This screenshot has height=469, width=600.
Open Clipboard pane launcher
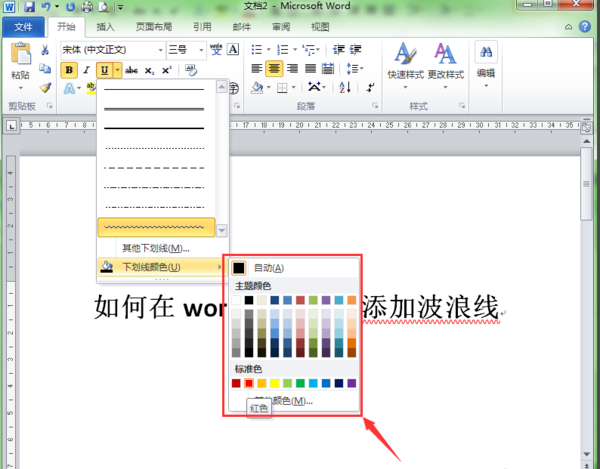(49, 106)
